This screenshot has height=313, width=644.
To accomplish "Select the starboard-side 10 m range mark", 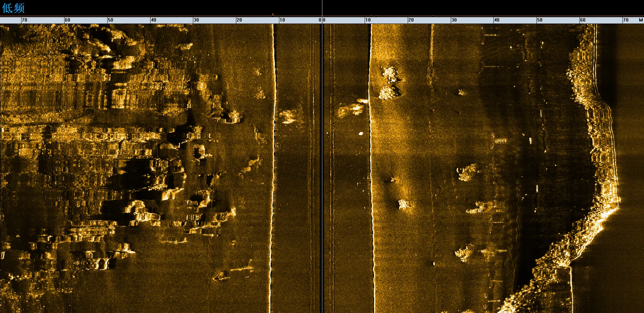I will [368, 20].
